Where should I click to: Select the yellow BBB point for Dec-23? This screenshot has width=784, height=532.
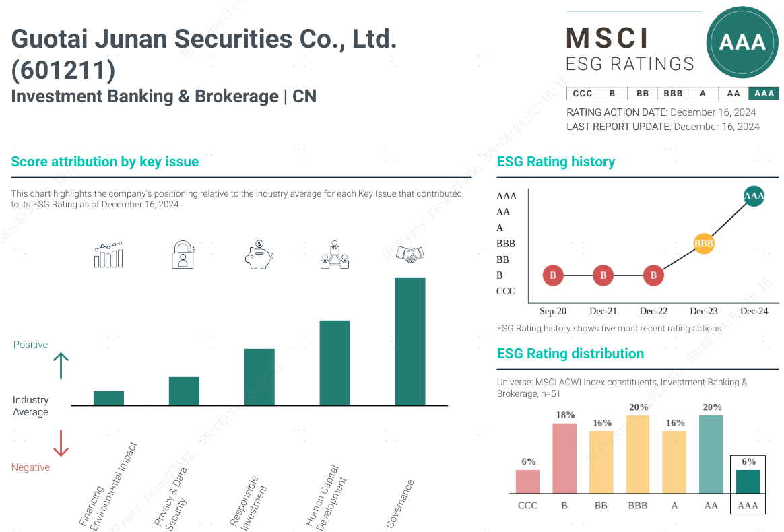click(x=703, y=243)
